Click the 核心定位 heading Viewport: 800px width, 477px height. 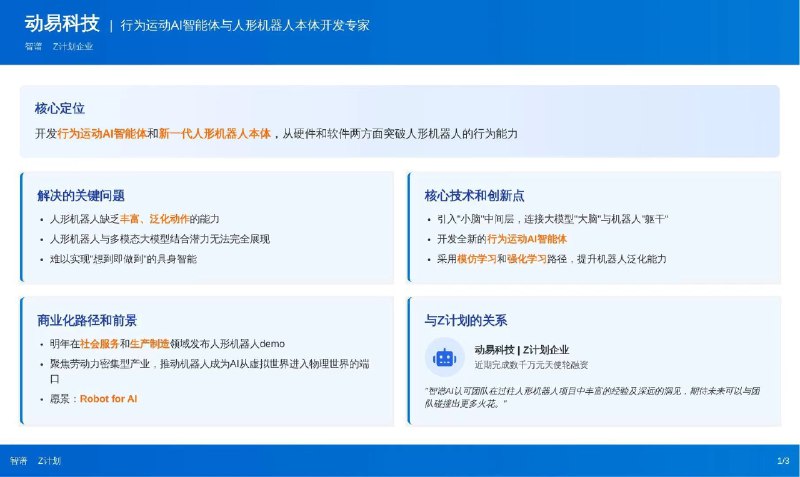(60, 108)
